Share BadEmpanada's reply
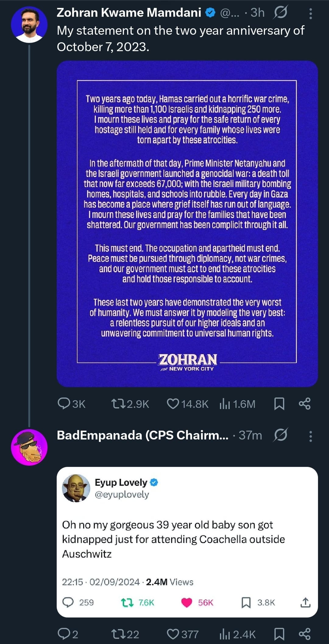329x644 pixels. [x=305, y=634]
